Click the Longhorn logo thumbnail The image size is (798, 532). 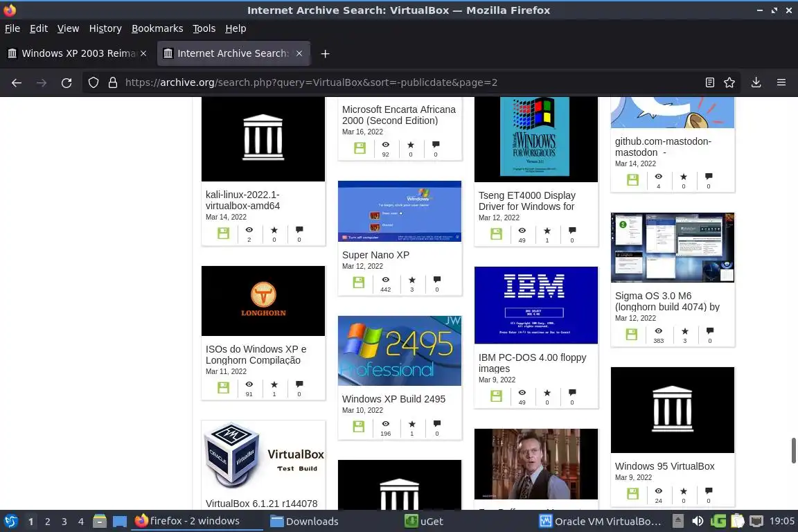click(x=263, y=301)
